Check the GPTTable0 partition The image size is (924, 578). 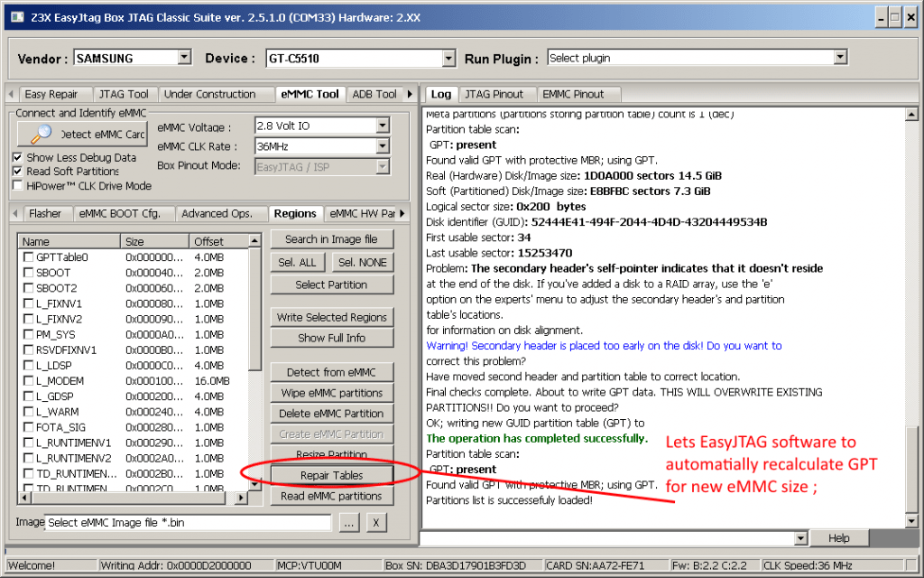(x=26, y=256)
